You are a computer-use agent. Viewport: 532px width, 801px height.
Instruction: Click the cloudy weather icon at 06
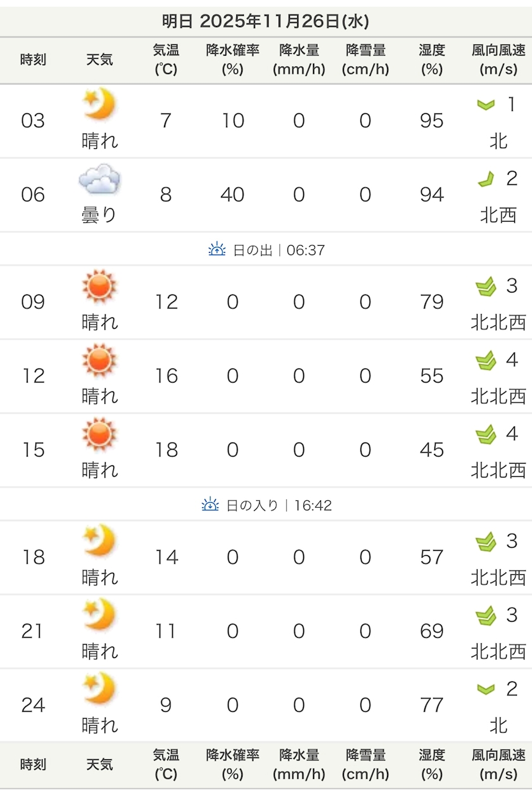pyautogui.click(x=99, y=179)
